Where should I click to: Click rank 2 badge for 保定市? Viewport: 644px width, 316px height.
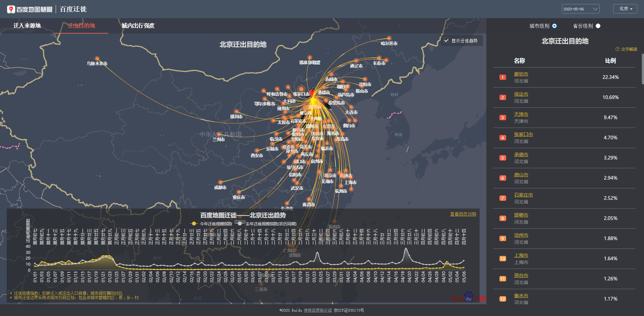pyautogui.click(x=502, y=97)
